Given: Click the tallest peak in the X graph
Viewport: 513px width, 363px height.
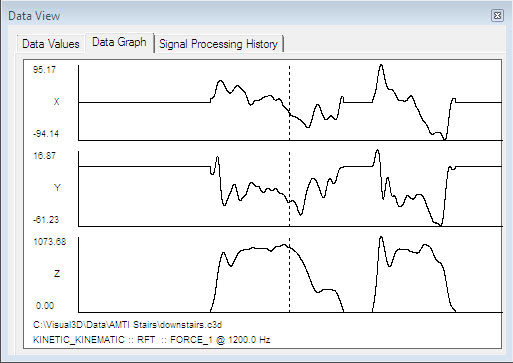Looking at the screenshot, I should (381, 66).
